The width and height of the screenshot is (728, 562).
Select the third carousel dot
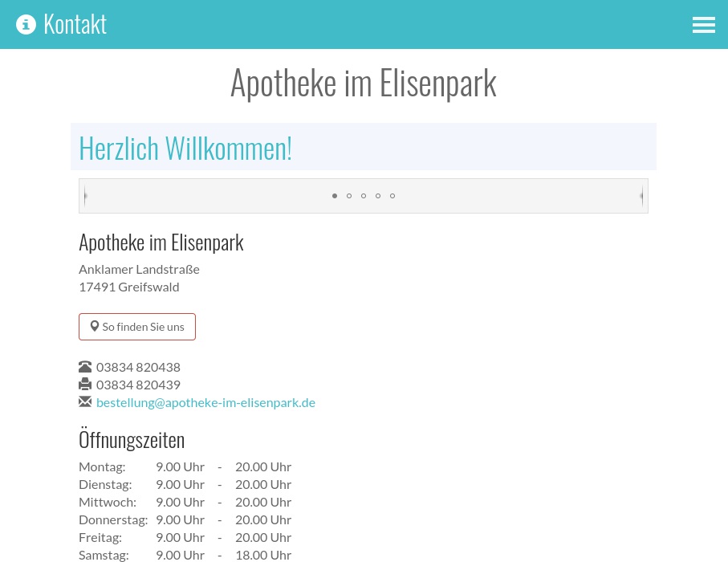pyautogui.click(x=364, y=196)
